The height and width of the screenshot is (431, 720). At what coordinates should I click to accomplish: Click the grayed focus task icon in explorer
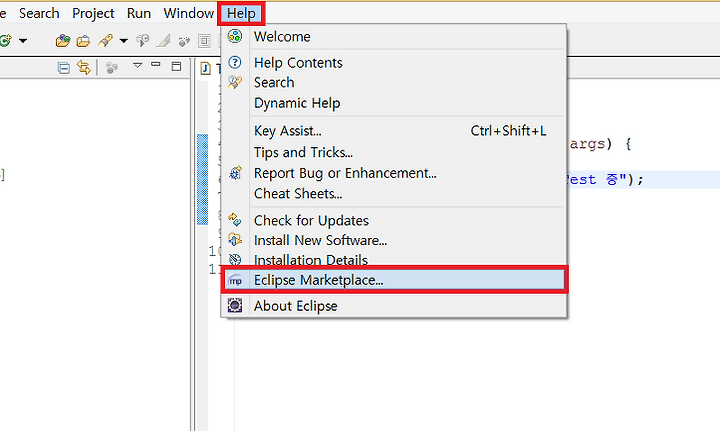click(112, 68)
